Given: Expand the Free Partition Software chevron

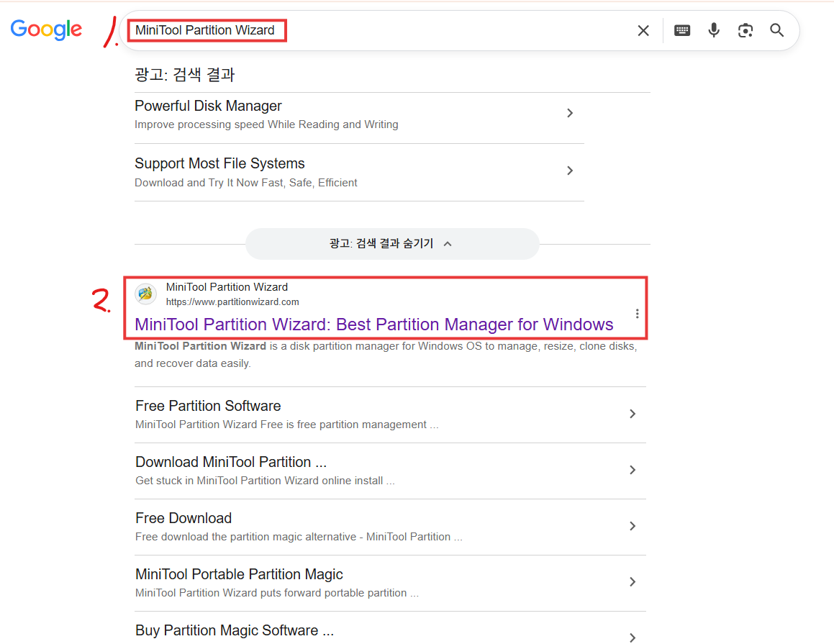Looking at the screenshot, I should (633, 414).
